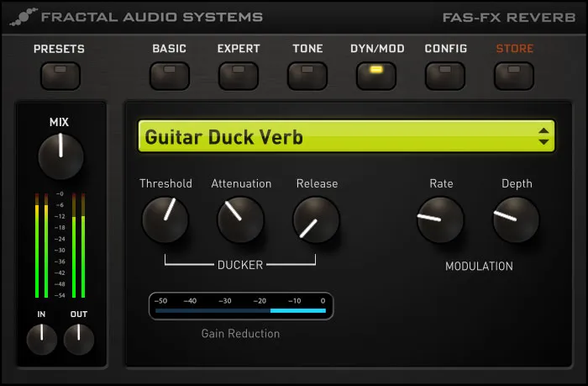The width and height of the screenshot is (588, 386).
Task: Click the STORE button
Action: click(514, 77)
